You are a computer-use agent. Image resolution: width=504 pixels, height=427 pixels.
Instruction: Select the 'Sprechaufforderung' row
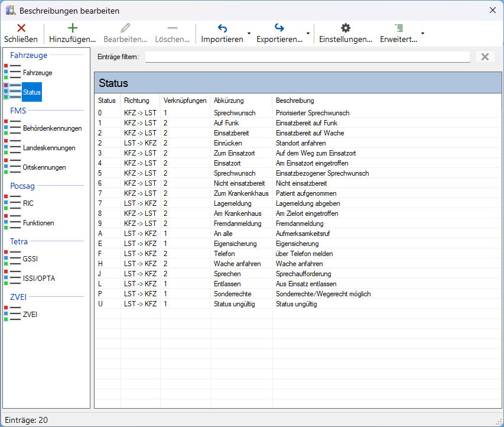coord(298,274)
